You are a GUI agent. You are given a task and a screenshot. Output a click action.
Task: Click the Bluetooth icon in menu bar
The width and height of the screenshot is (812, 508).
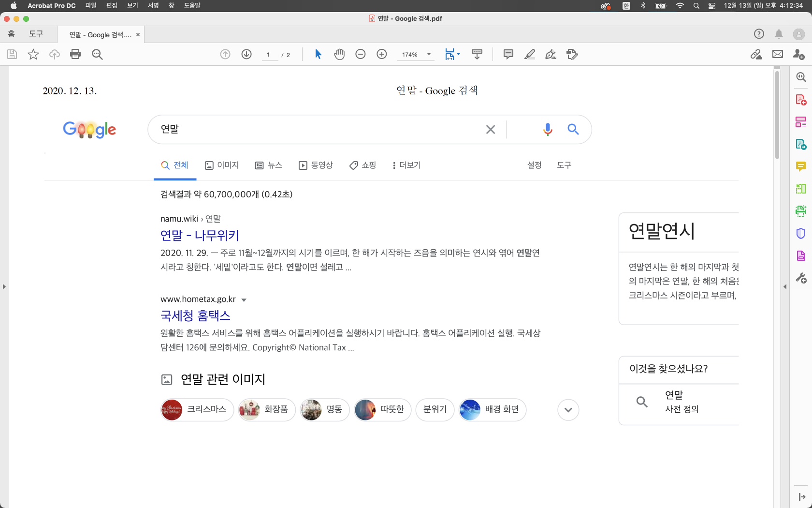643,6
